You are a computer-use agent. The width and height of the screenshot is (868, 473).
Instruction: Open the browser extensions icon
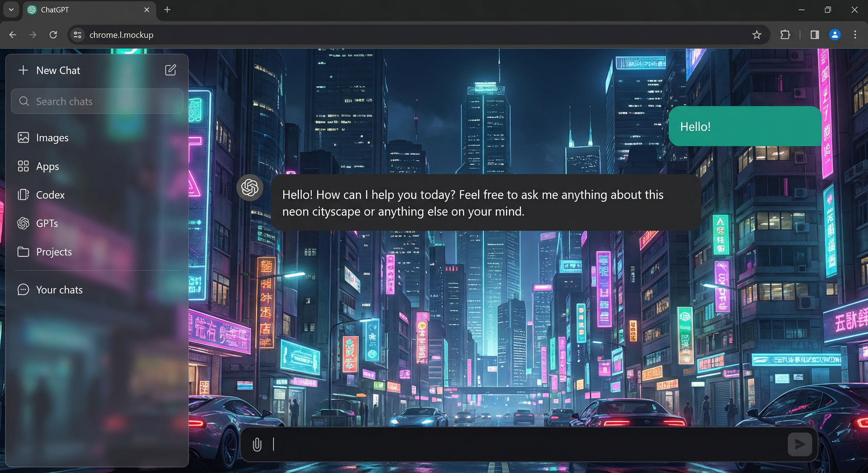[785, 35]
